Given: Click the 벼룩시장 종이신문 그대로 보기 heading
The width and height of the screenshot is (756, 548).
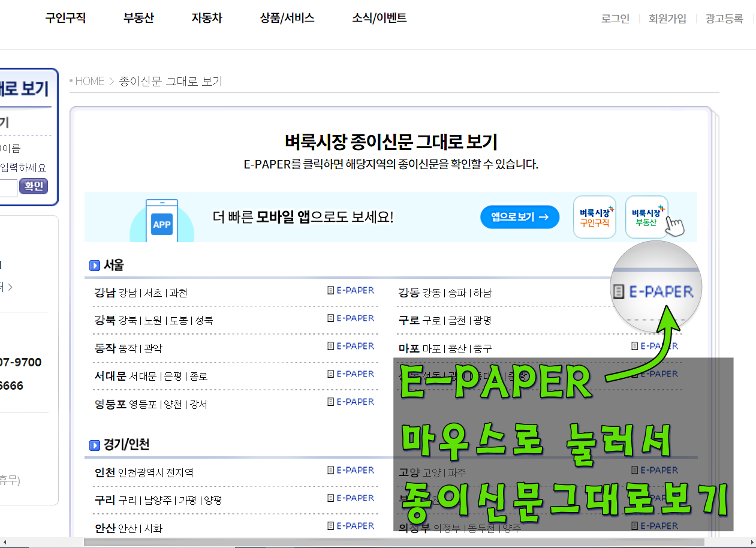Looking at the screenshot, I should [x=391, y=142].
